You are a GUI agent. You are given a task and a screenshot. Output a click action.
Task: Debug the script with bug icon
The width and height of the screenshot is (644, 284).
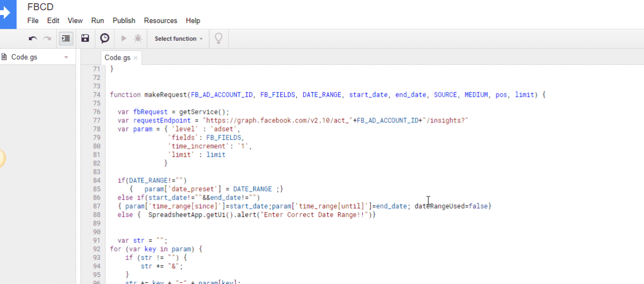point(138,39)
